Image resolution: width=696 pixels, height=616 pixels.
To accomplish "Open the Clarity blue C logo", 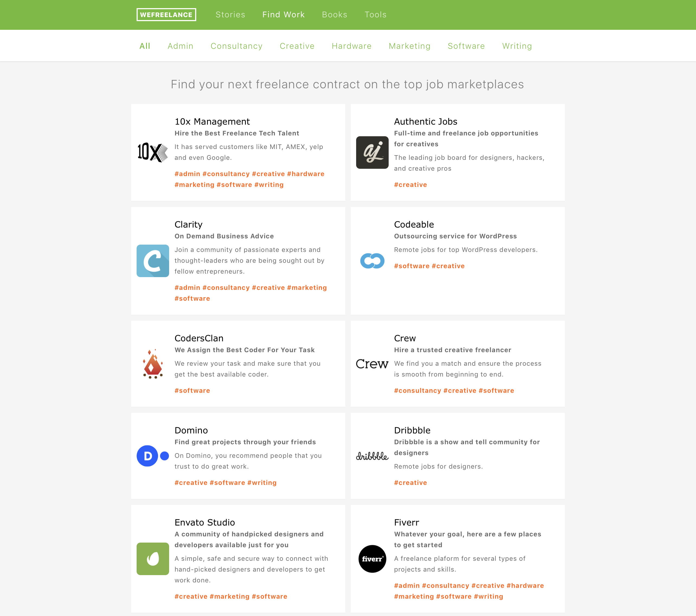I will (x=153, y=261).
